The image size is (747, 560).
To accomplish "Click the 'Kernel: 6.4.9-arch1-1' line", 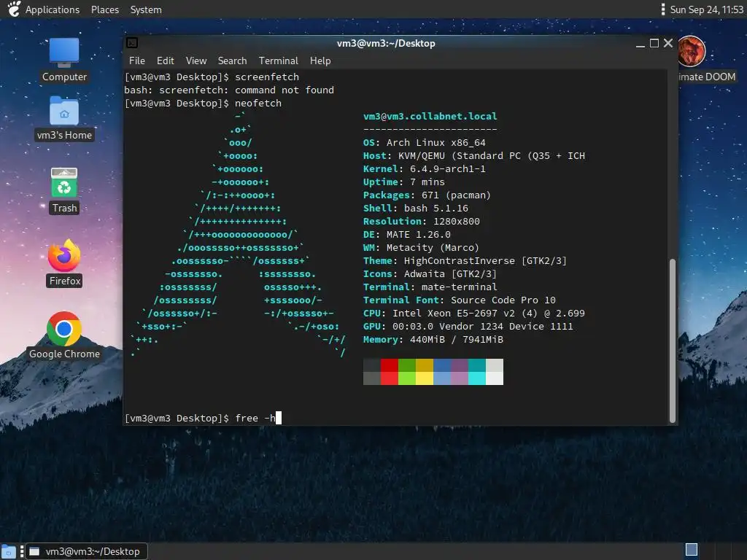I will (424, 168).
